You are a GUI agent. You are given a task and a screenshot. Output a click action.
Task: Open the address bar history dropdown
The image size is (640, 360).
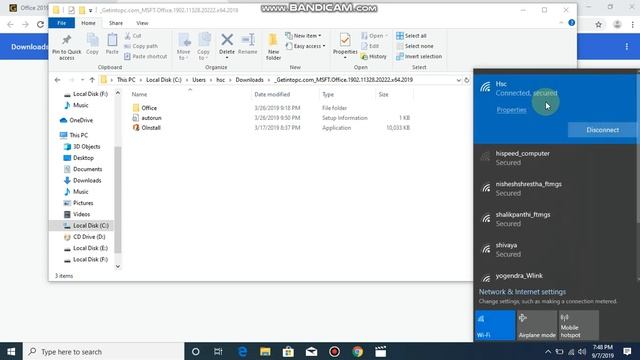click(458, 80)
